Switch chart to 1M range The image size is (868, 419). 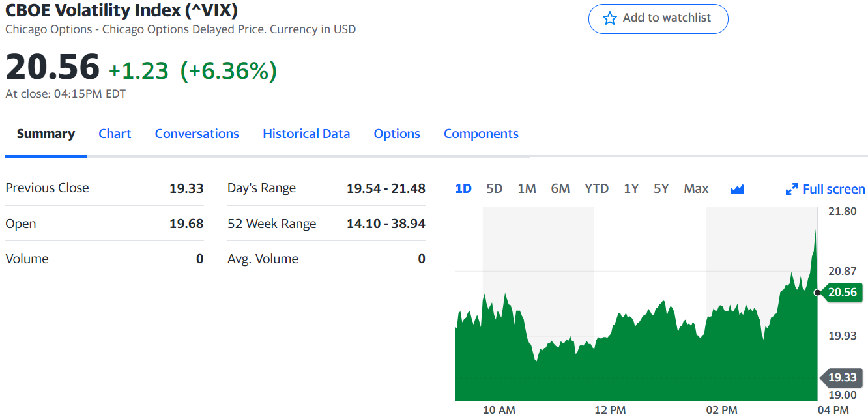(x=527, y=188)
